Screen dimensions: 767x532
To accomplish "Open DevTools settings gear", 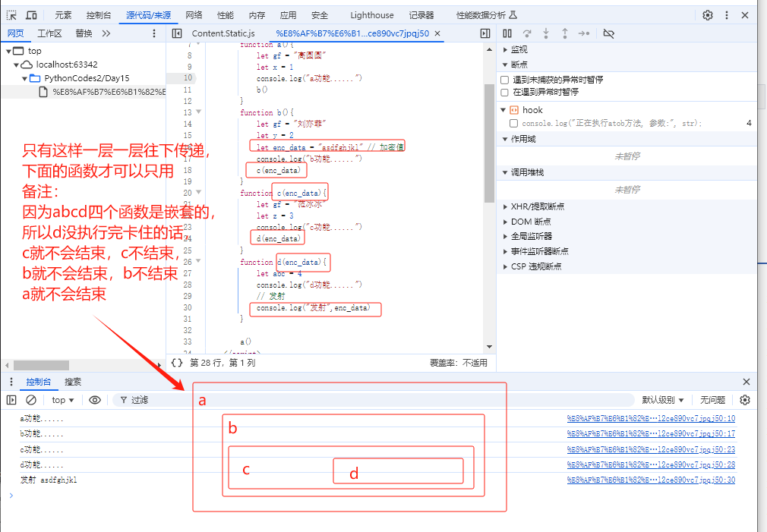I will [x=708, y=15].
